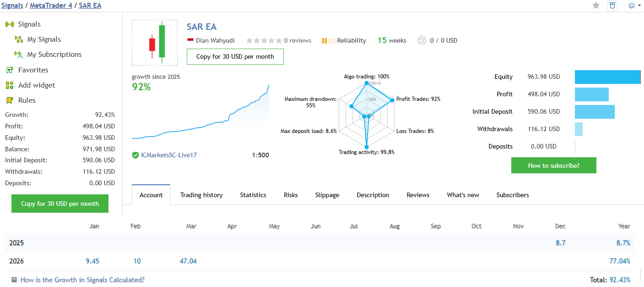Viewport: 644px width, 287px height.
Task: Open My Signals icon link
Action: 19,39
